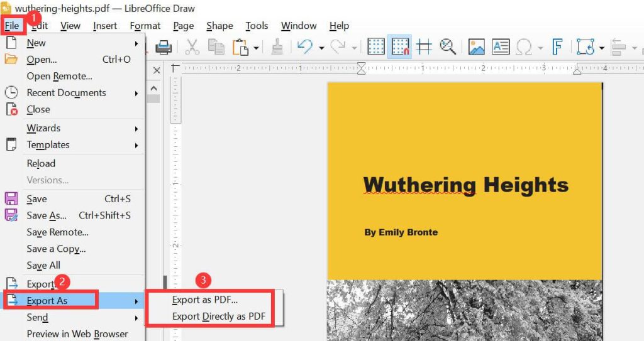Click the Special Character omega icon
The image size is (644, 341).
pos(524,47)
